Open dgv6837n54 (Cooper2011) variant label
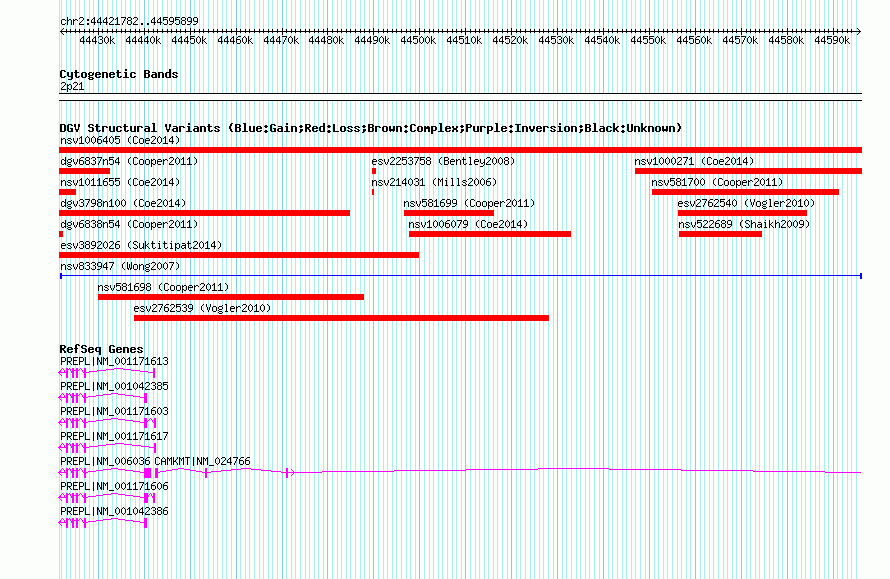Viewport: 890px width, 579px height. [129, 161]
